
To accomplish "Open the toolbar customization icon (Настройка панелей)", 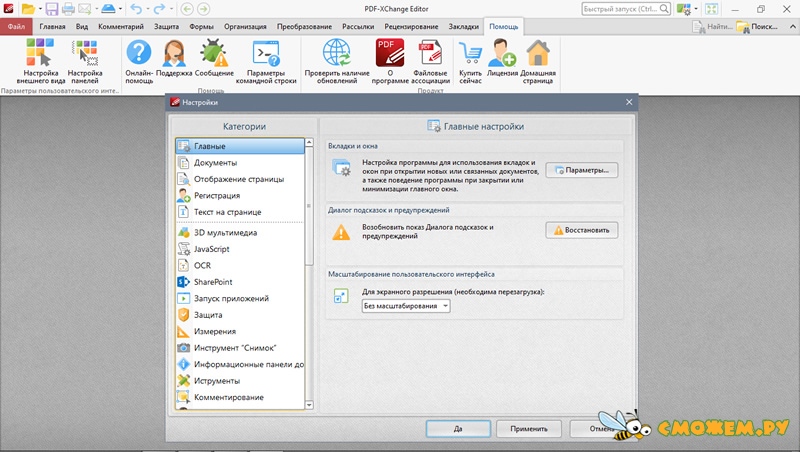I will [85, 61].
